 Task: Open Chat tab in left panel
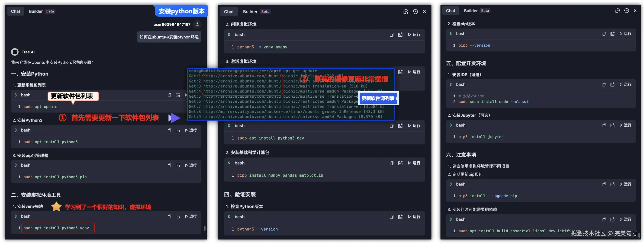(16, 11)
